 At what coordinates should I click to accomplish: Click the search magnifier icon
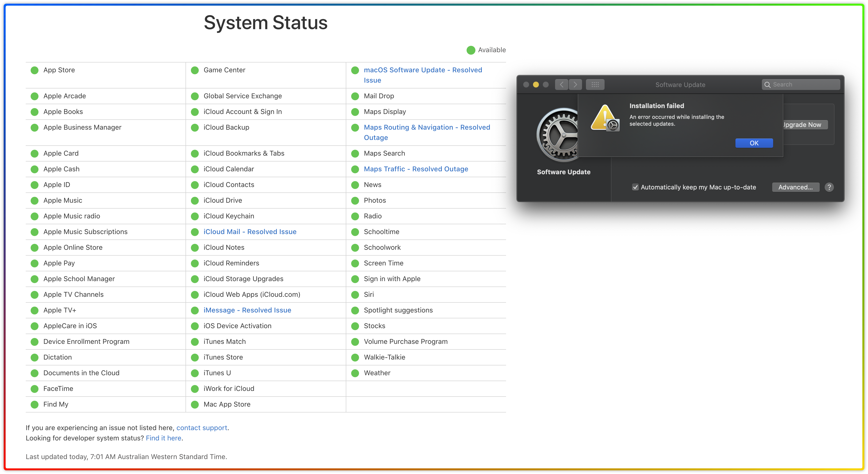767,85
